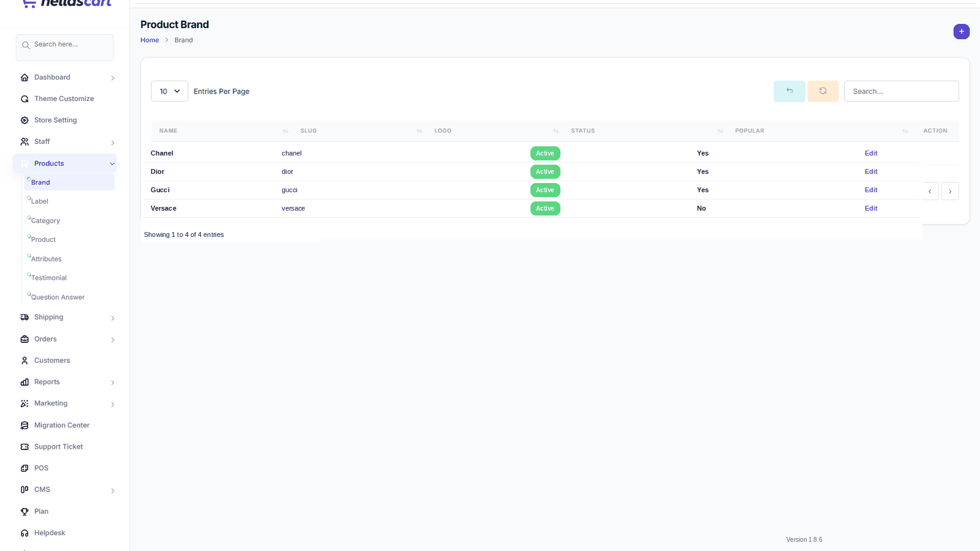The height and width of the screenshot is (551, 980).
Task: Sort table by Popular column arrows
Action: coord(905,131)
